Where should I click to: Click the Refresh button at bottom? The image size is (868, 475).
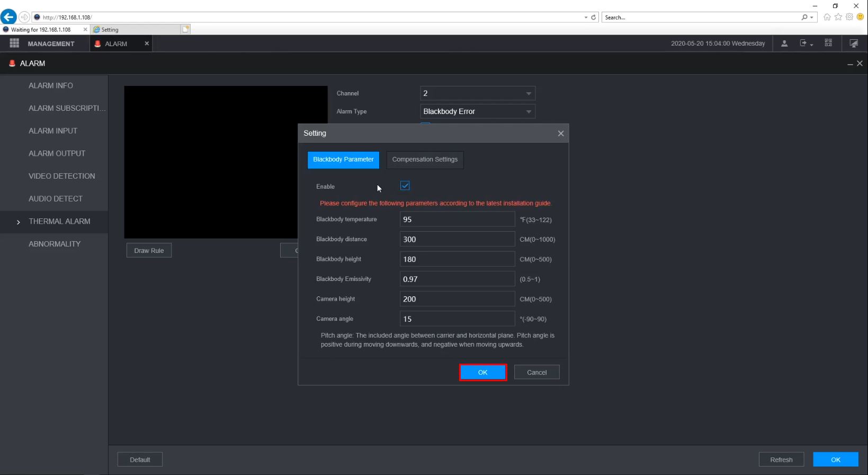coord(781,460)
